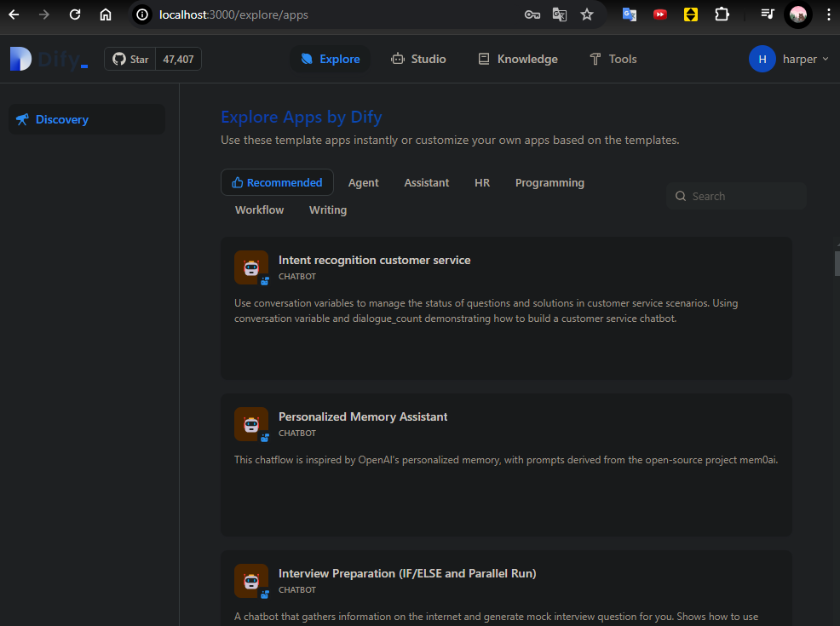Image resolution: width=840 pixels, height=626 pixels.
Task: Click the blue H user avatar
Action: point(762,59)
